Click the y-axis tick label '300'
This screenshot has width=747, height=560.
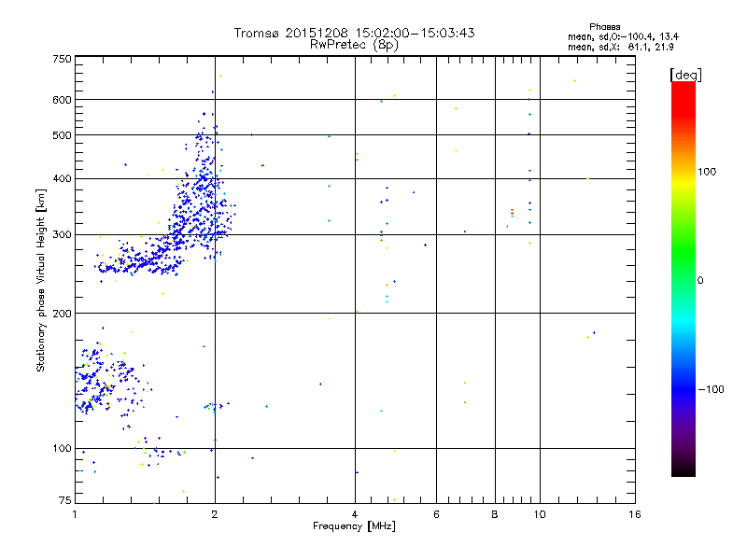[x=62, y=234]
